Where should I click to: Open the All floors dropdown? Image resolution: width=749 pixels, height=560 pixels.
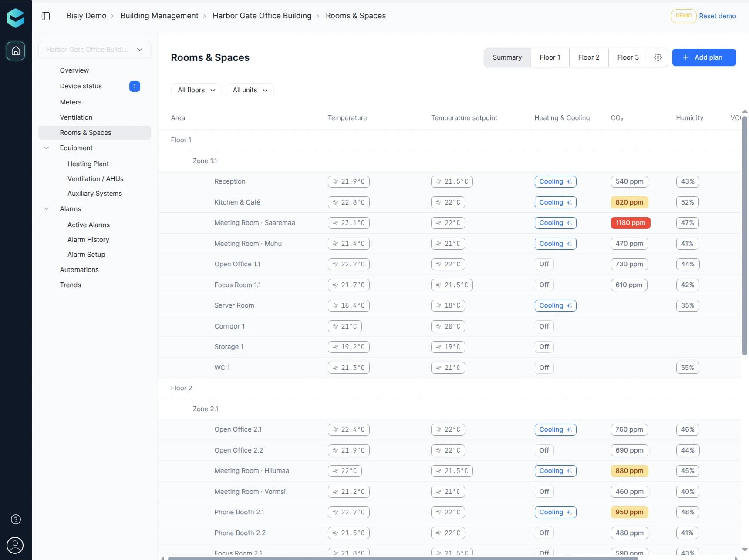point(196,90)
